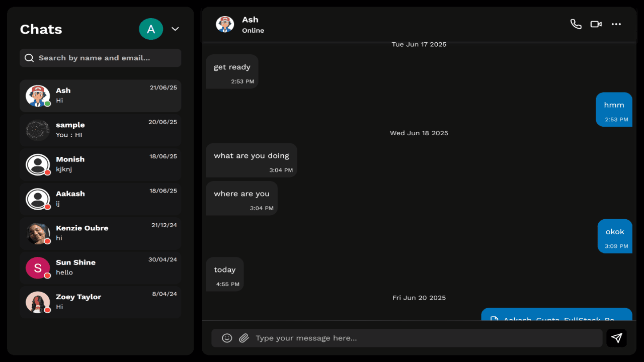Click the 'hmm' message bubble
This screenshot has width=644, height=362.
point(614,110)
